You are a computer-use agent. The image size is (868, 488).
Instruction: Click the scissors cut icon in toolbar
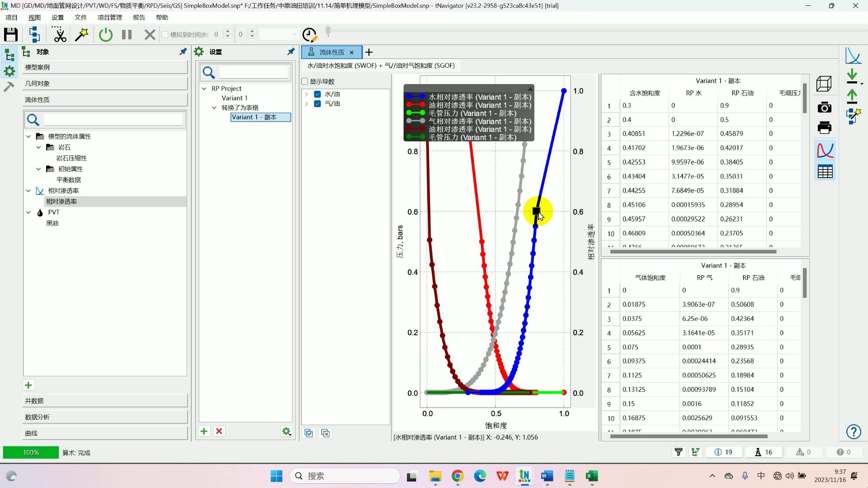tap(59, 34)
